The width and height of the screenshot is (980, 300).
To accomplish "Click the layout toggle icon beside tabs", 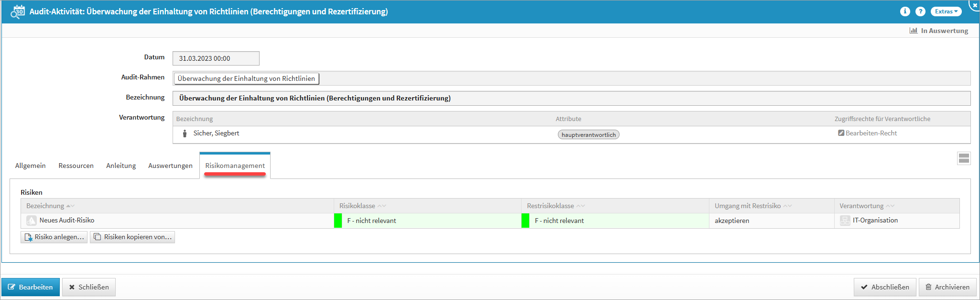I will [x=964, y=158].
